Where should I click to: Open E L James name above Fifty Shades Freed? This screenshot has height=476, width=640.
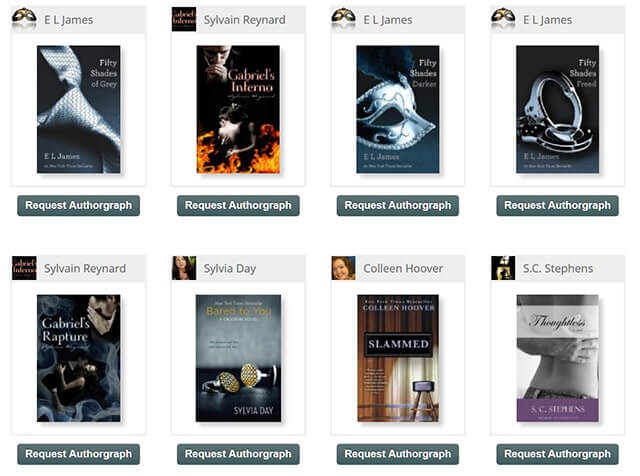(x=547, y=20)
